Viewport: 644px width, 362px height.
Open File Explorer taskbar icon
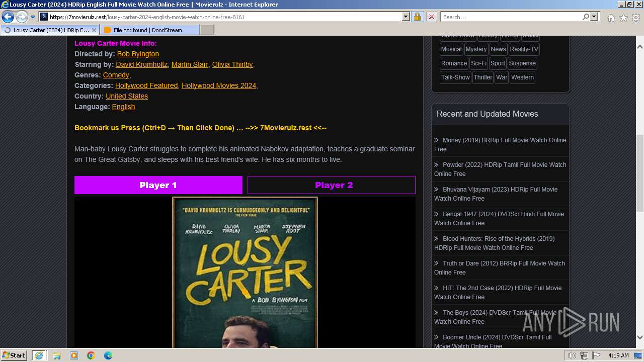56,355
